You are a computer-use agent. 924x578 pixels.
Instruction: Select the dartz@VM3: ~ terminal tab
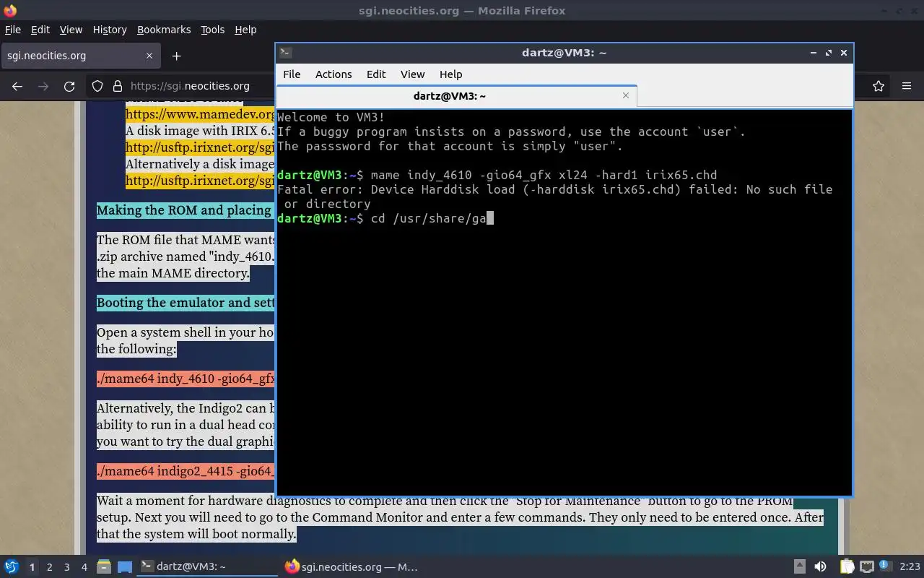[x=456, y=95]
